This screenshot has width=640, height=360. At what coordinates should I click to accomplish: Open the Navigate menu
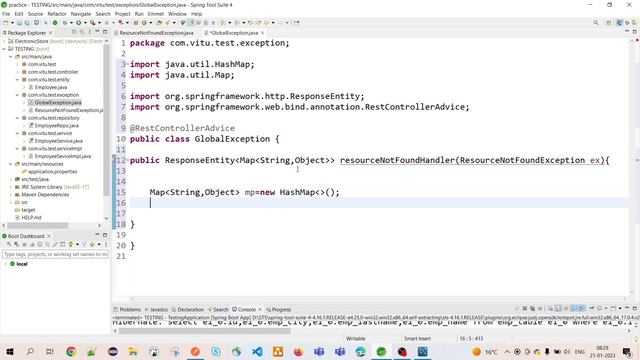(x=81, y=14)
